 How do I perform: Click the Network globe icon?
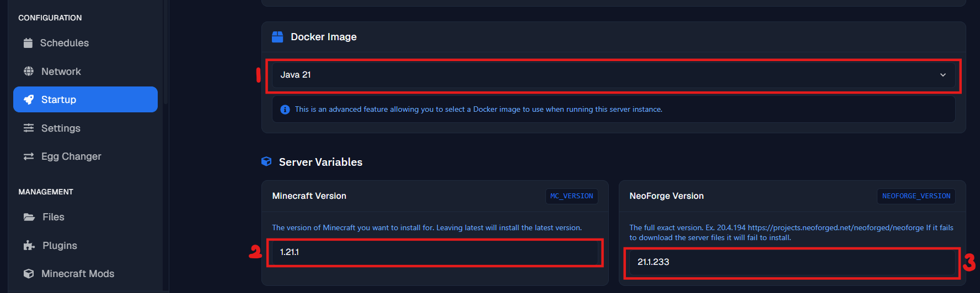pyautogui.click(x=29, y=72)
